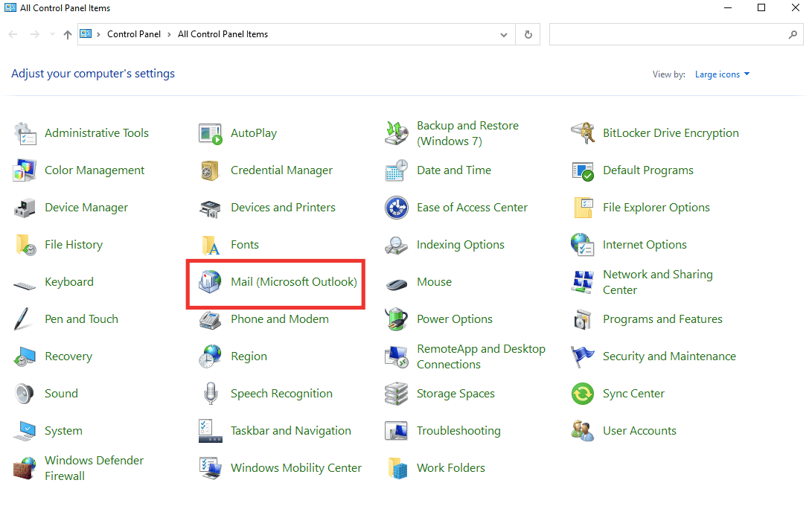This screenshot has width=812, height=515.
Task: Open the 'Programs and Features' link
Action: point(662,319)
